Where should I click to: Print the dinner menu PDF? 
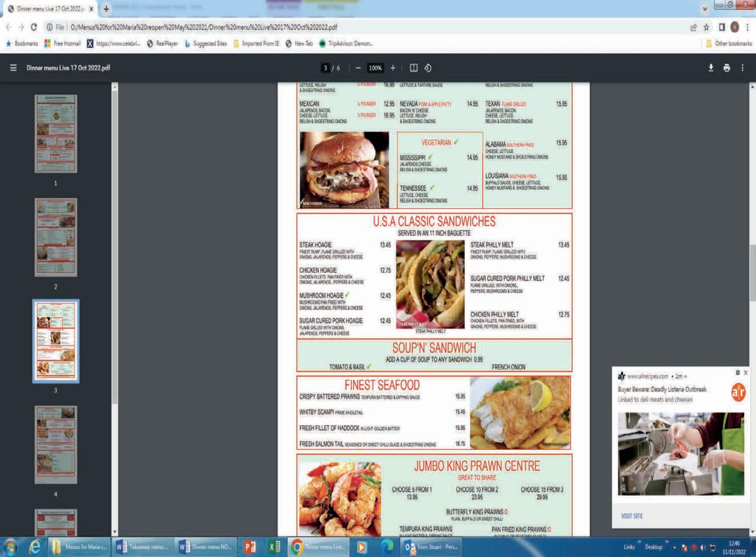[x=726, y=67]
